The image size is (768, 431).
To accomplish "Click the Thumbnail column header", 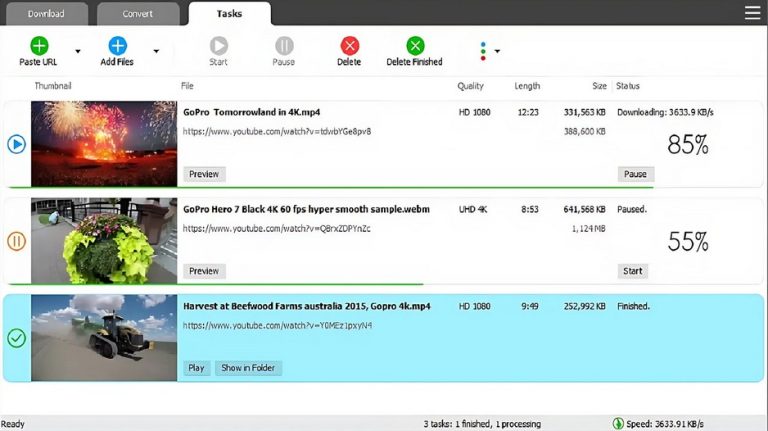I will (53, 86).
